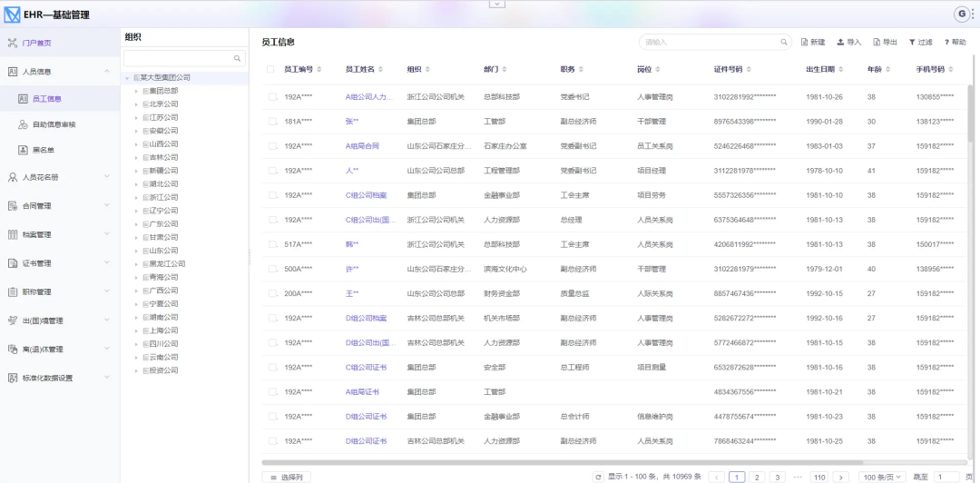Screen dimensions: 980x483
Task: Click the refresh icon in pagination bar
Action: tap(598, 477)
